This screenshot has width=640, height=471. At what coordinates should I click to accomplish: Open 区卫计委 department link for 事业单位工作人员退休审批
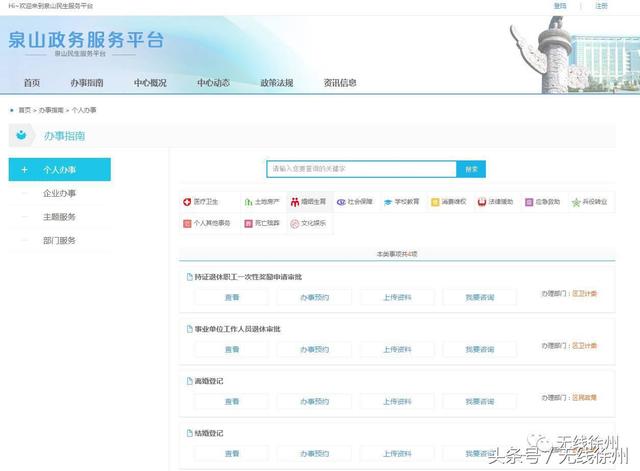584,346
